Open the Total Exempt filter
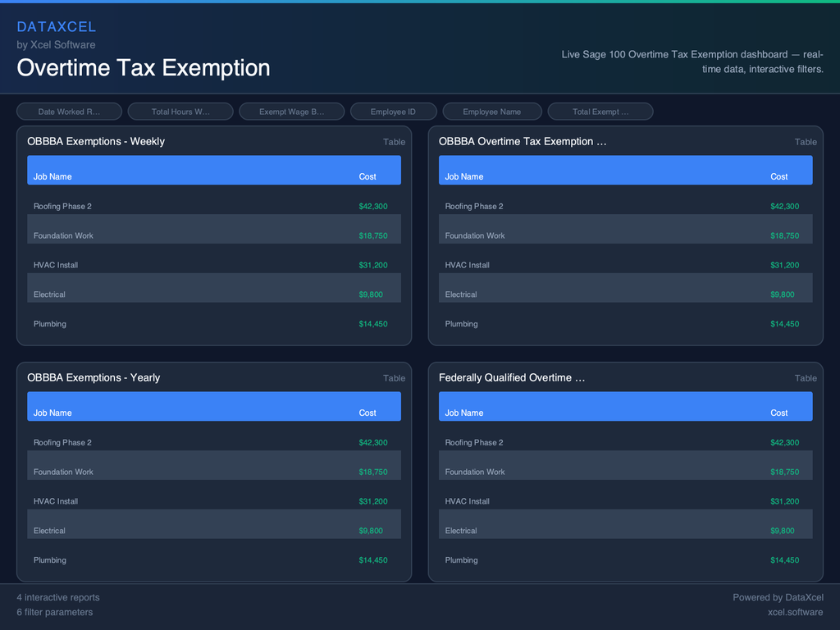 pos(600,111)
